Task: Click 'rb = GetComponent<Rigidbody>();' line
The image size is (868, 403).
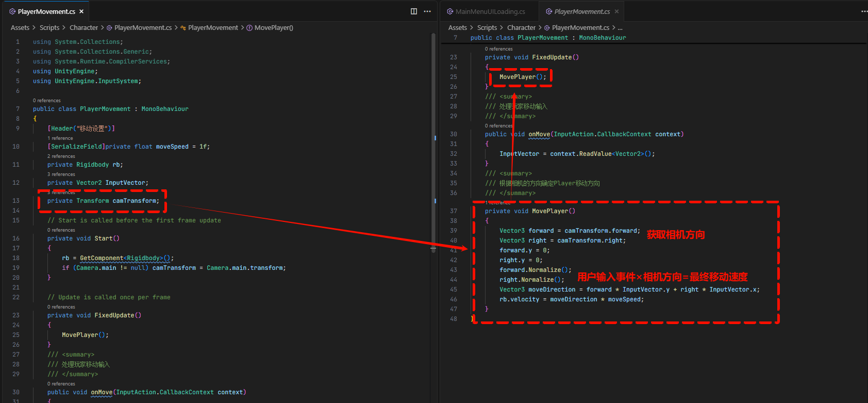Action: click(118, 258)
